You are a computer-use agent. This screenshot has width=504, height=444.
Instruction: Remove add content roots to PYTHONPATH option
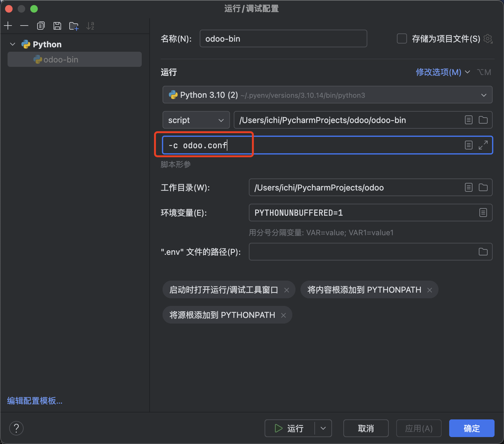[x=430, y=290]
